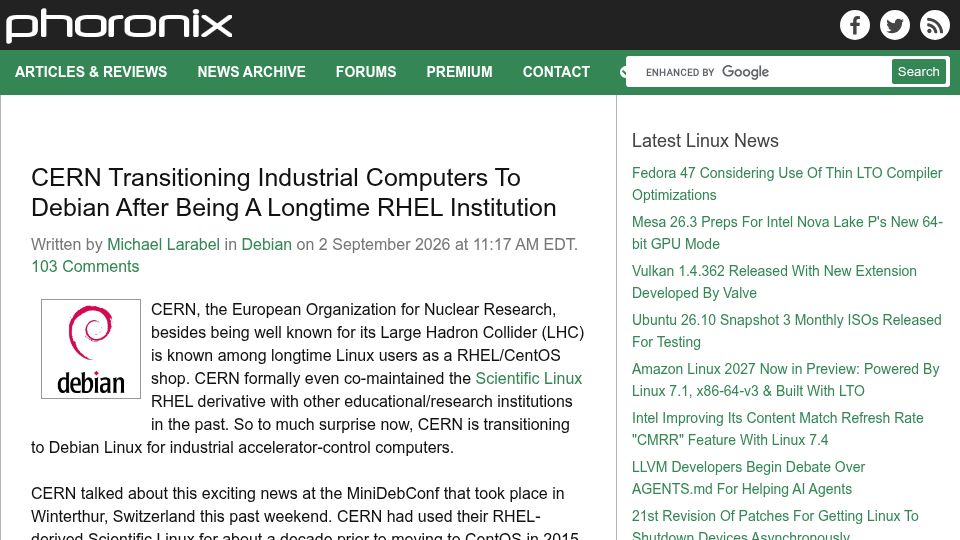Go to Forums
Viewport: 960px width, 540px height.
(366, 72)
